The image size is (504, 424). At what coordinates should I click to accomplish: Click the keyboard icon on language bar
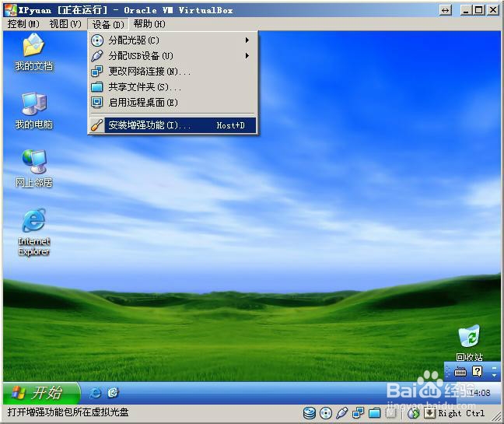tap(460, 372)
